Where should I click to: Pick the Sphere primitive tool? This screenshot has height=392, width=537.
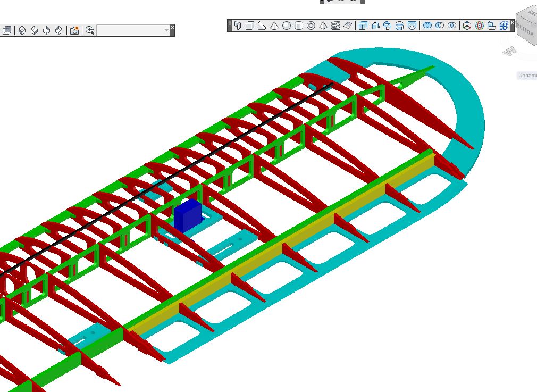[287, 26]
